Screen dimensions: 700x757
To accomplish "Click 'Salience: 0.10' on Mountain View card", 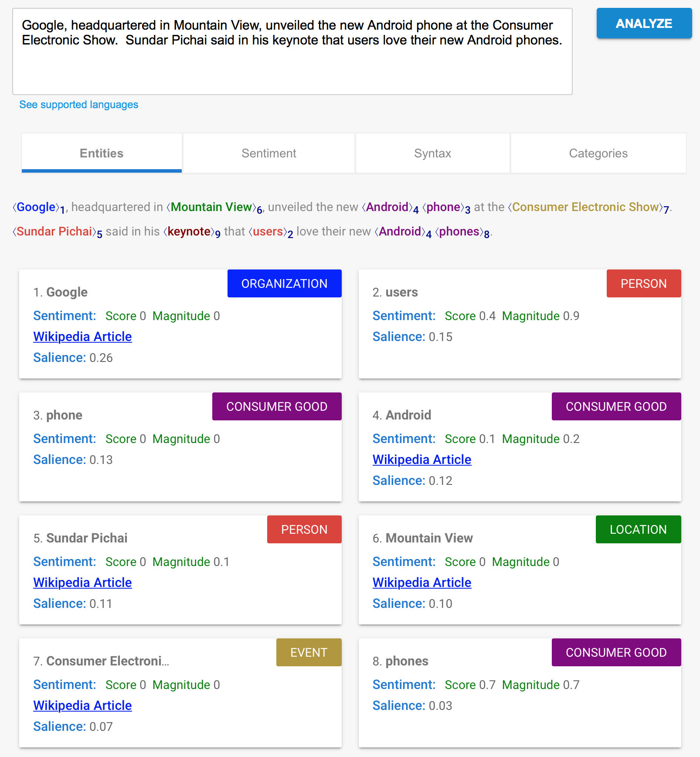I will pyautogui.click(x=413, y=604).
